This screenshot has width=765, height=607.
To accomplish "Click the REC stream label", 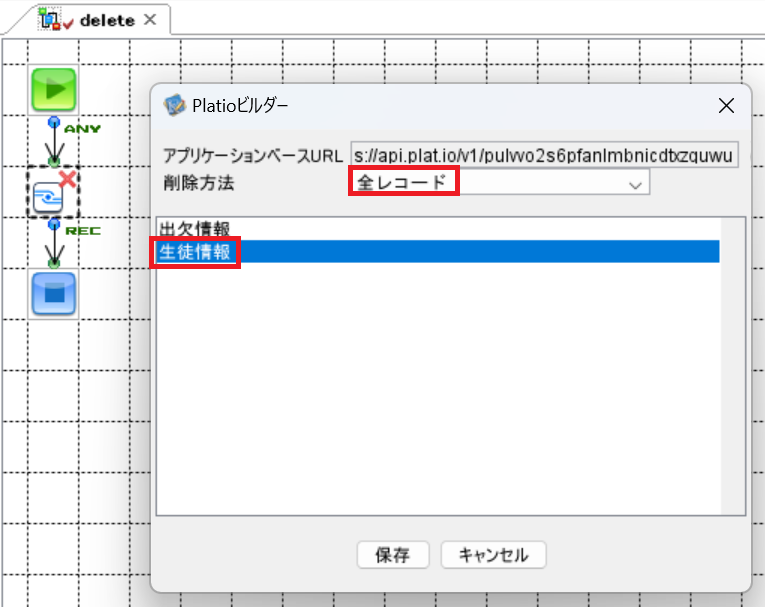I will tap(83, 231).
